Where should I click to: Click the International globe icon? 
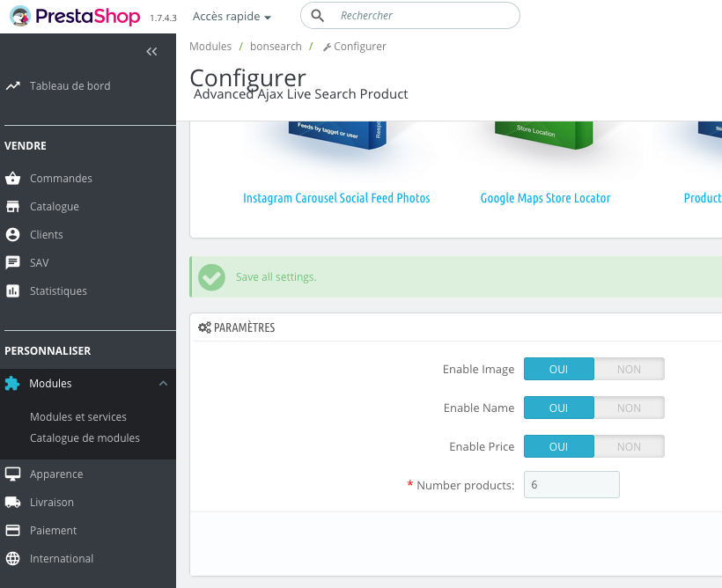click(13, 558)
